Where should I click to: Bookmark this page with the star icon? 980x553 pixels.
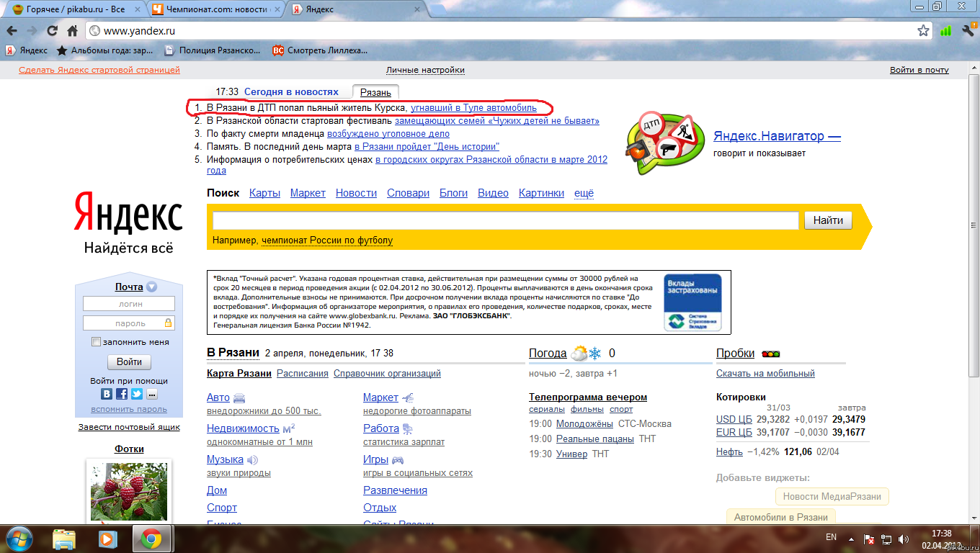coord(923,31)
